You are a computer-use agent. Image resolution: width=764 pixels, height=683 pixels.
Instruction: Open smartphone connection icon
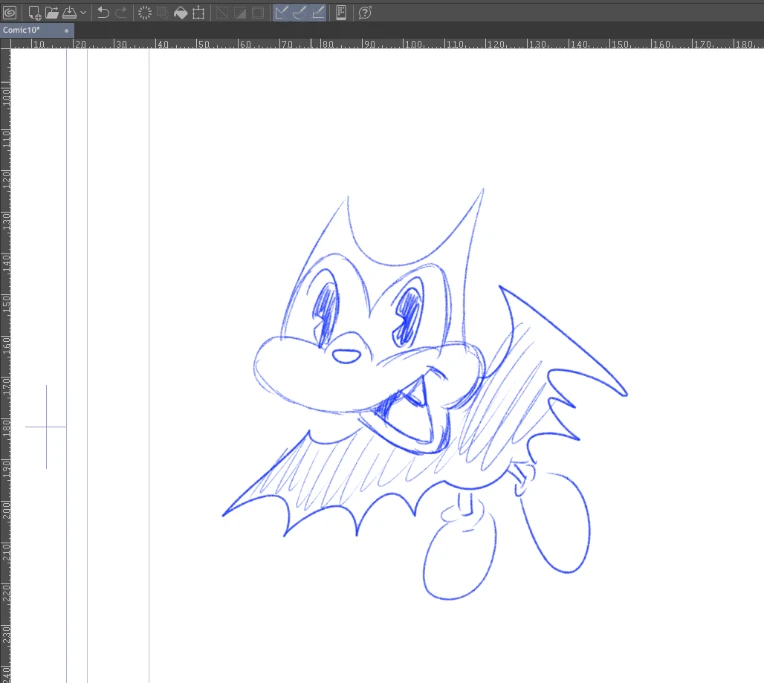coord(341,13)
